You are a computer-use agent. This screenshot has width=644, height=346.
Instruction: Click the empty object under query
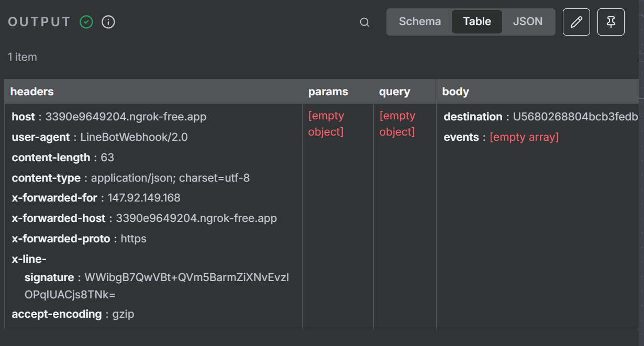click(x=397, y=124)
